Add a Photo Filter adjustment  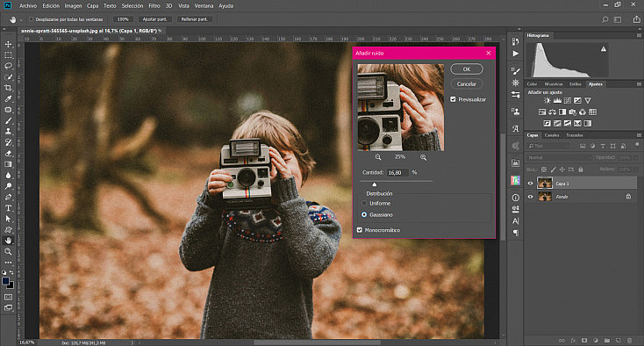tap(573, 112)
